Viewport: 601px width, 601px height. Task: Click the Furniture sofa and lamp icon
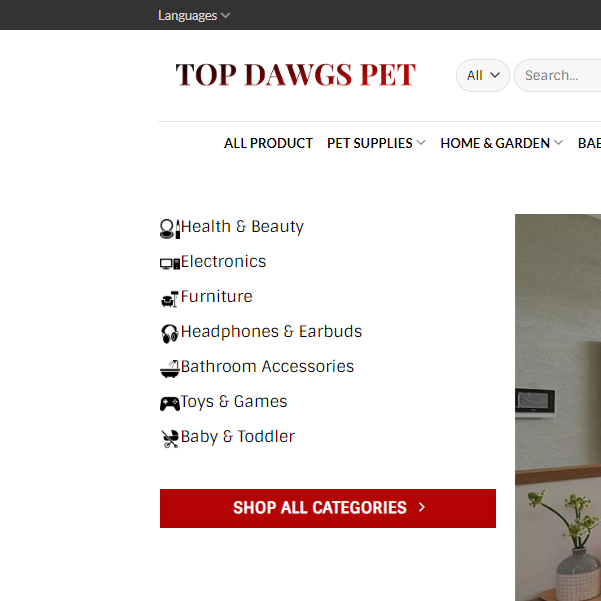tap(170, 299)
